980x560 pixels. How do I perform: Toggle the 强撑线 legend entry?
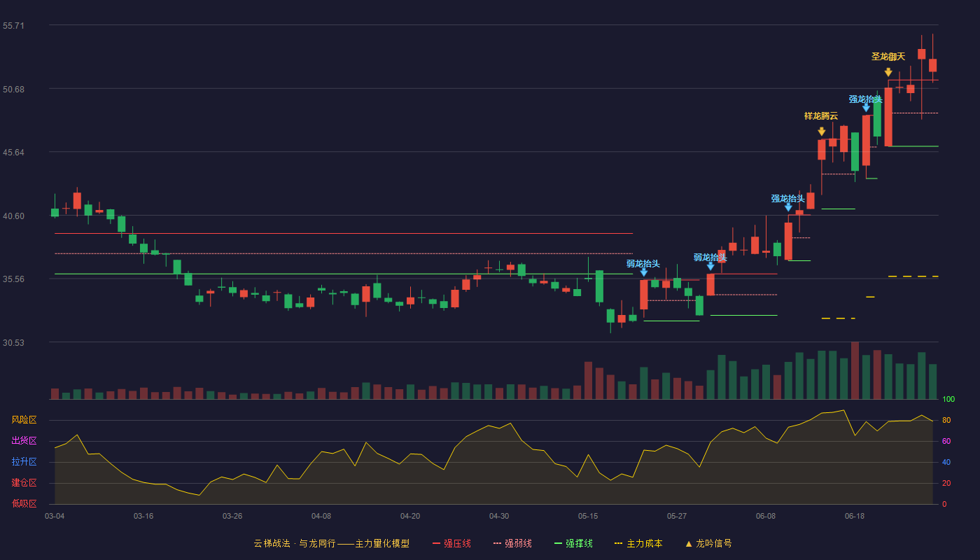[x=573, y=543]
